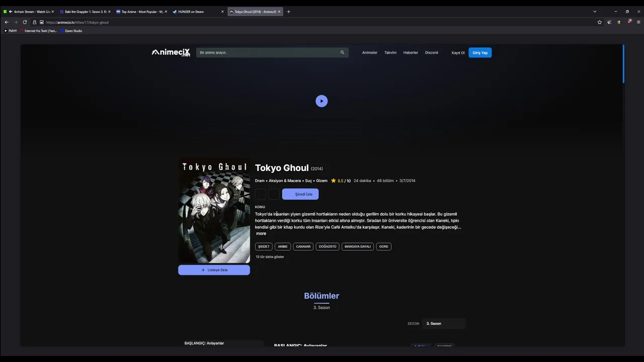
Task: Open the Qwen Studio bookmark
Action: [71, 31]
